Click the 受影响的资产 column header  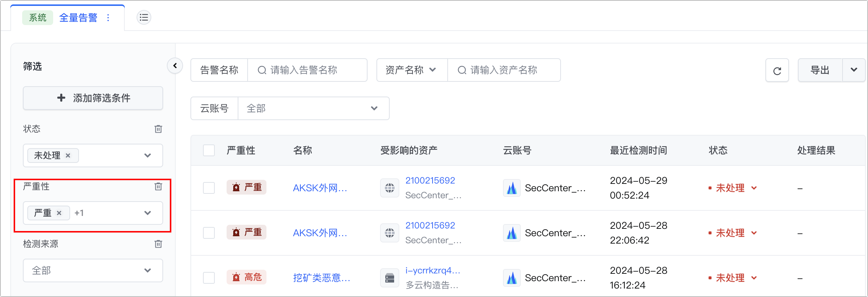point(409,150)
